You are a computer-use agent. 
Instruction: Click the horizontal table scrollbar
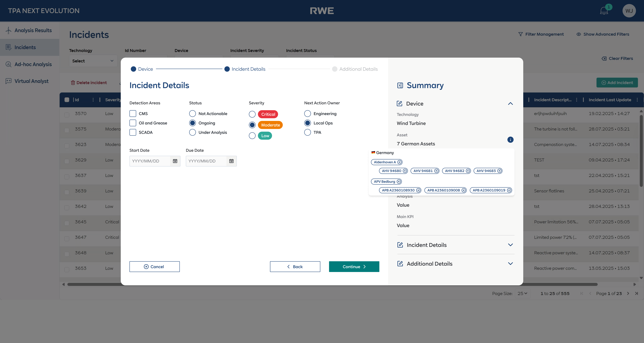point(332,284)
